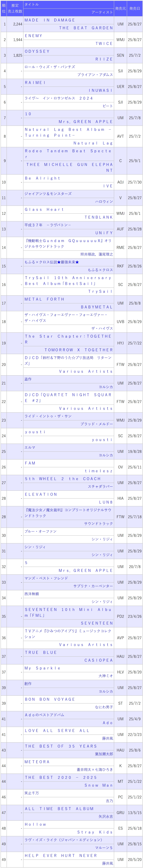The image size is (143, 868).
Task: Click the artist name "RIIZE"
Action: coord(104,59)
